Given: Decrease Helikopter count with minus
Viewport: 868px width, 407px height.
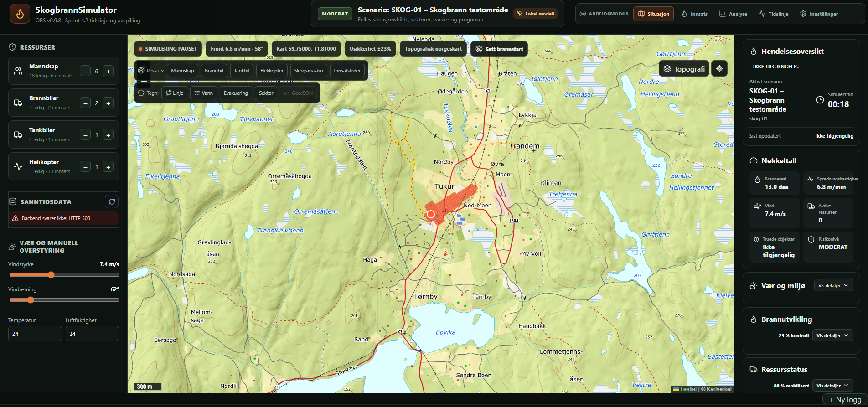Looking at the screenshot, I should tap(85, 167).
